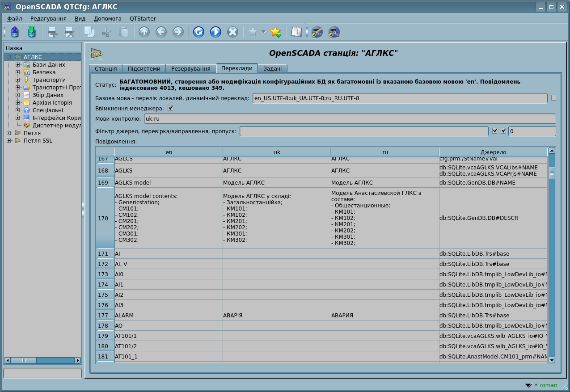Open the manual book icon in the toolbar
This screenshot has width=570, height=392.
tap(296, 32)
